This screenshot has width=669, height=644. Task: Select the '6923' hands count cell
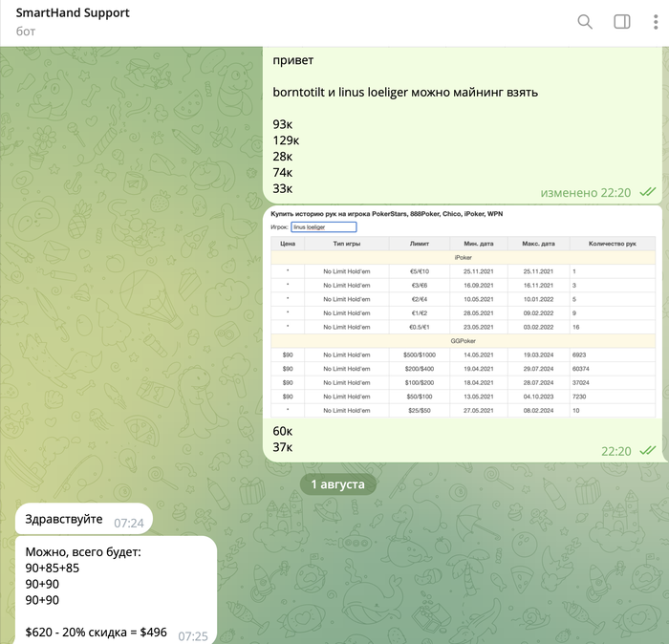[613, 354]
